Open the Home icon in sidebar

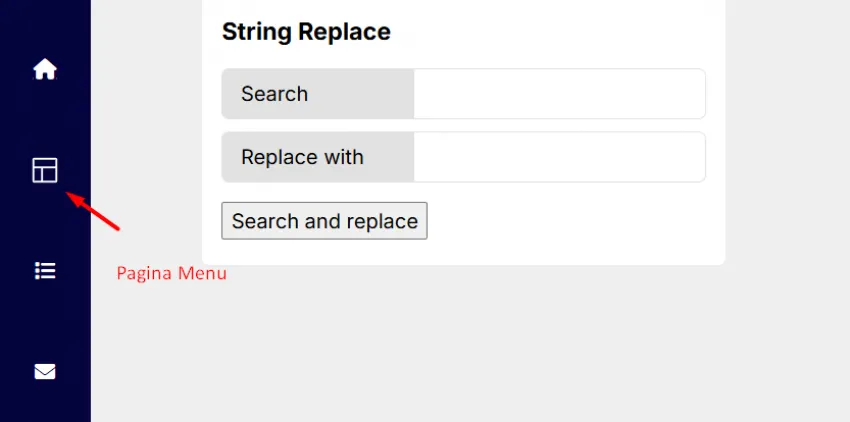45,70
